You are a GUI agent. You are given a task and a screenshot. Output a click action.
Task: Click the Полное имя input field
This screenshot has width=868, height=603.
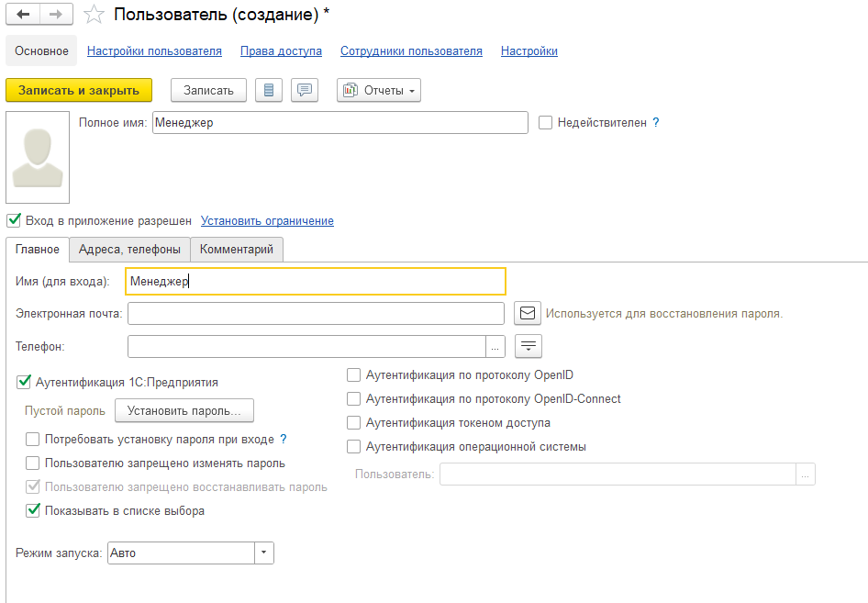pos(339,122)
